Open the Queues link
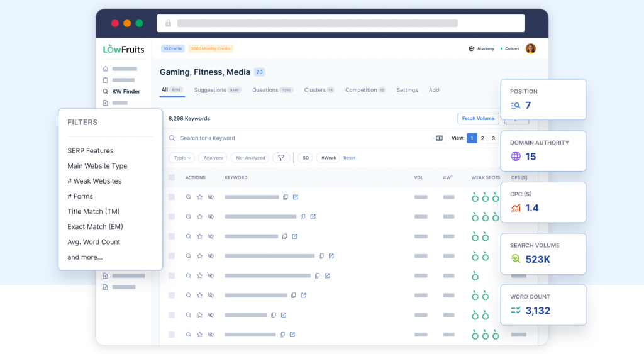This screenshot has height=354, width=644. [509, 48]
